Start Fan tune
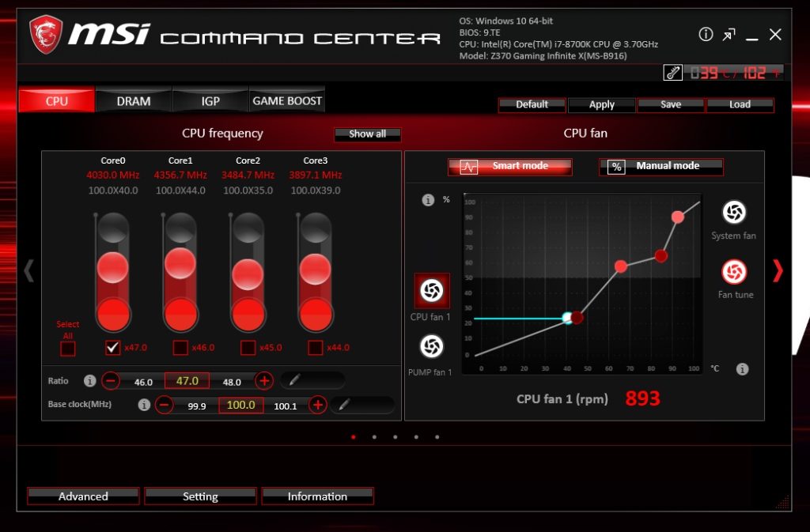The width and height of the screenshot is (810, 532). tap(734, 273)
